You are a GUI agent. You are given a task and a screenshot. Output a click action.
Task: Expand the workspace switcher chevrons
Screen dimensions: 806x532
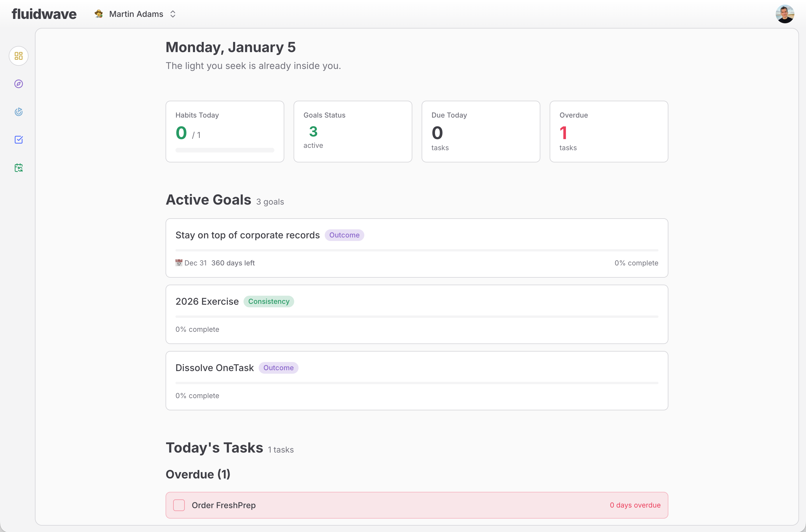click(x=173, y=14)
